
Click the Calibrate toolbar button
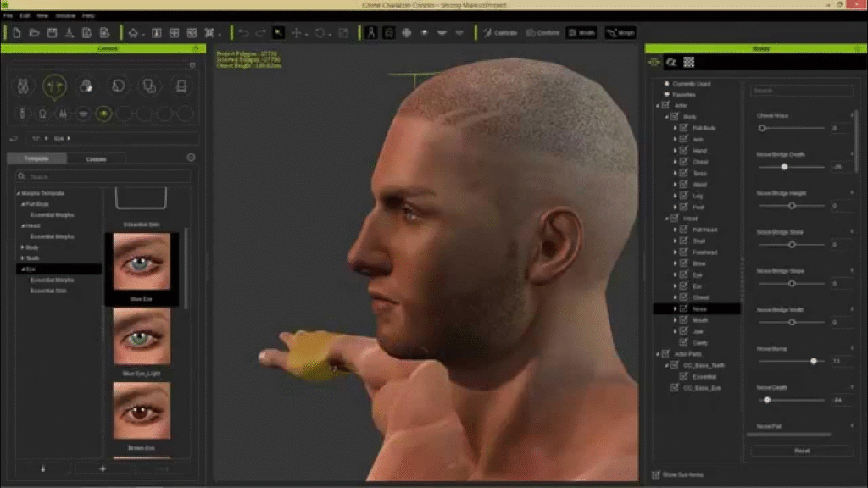(500, 33)
